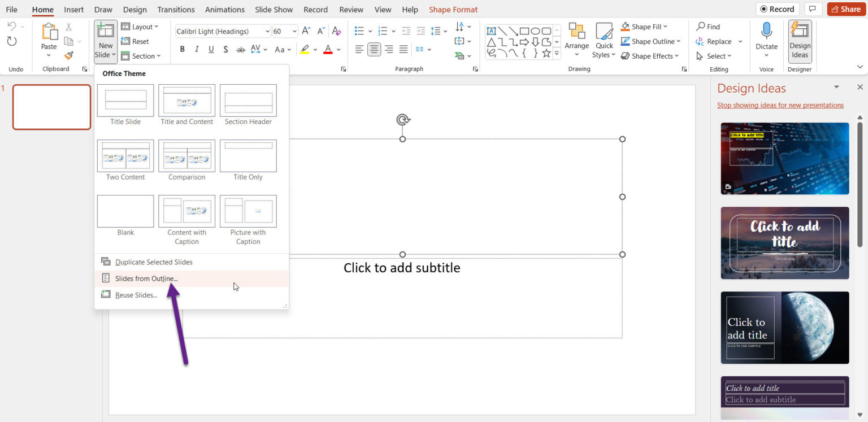This screenshot has width=868, height=422.
Task: Open the Arrange tool
Action: 576,40
